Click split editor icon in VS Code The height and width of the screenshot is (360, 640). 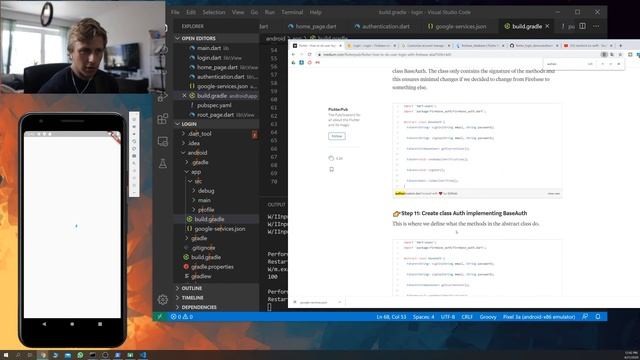pyautogui.click(x=582, y=26)
